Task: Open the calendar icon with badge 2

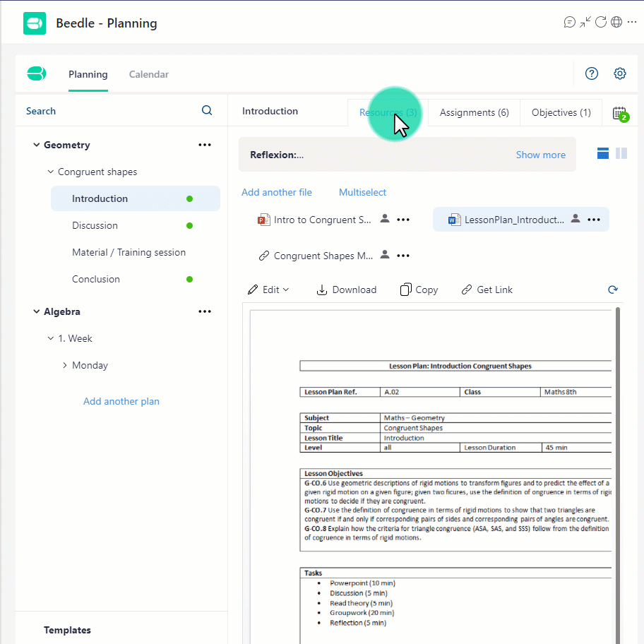Action: coord(620,114)
